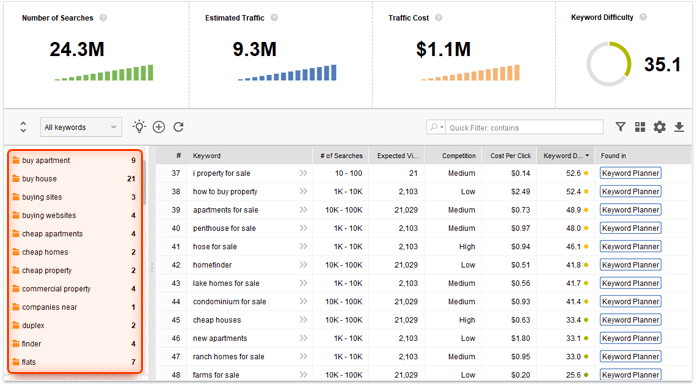Click help icon next to Number of Searches
The height and width of the screenshot is (386, 696).
click(x=103, y=18)
